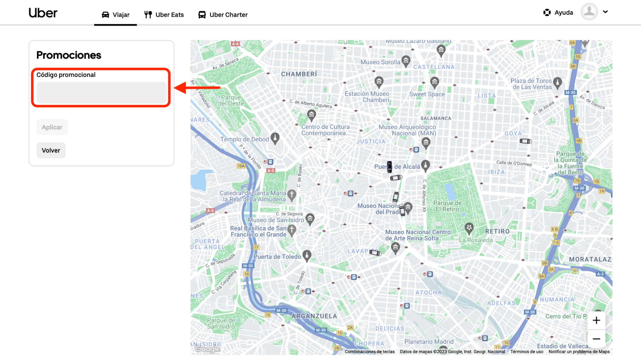Click Notificar un problema de Maps
Screen dimensions: 641x364
click(x=579, y=352)
